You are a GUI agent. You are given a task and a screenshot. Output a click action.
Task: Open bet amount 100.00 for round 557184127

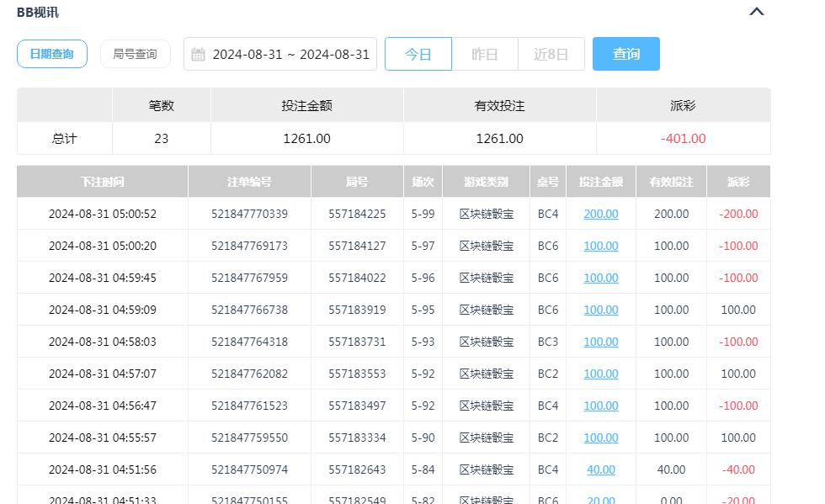coord(600,246)
